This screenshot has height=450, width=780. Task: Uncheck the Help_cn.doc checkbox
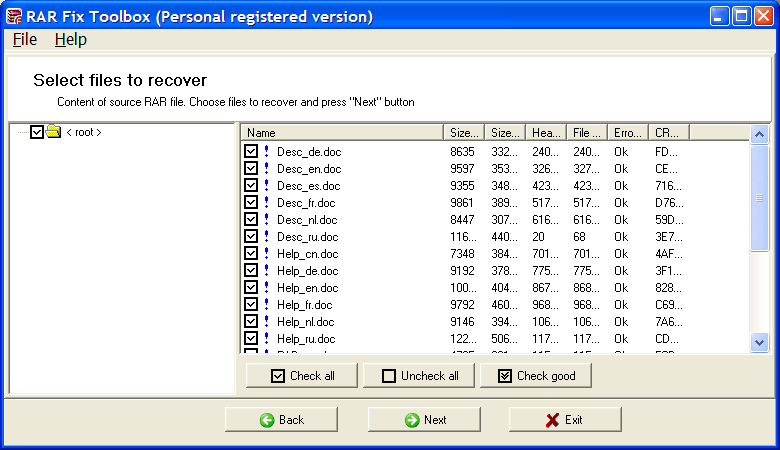[251, 253]
